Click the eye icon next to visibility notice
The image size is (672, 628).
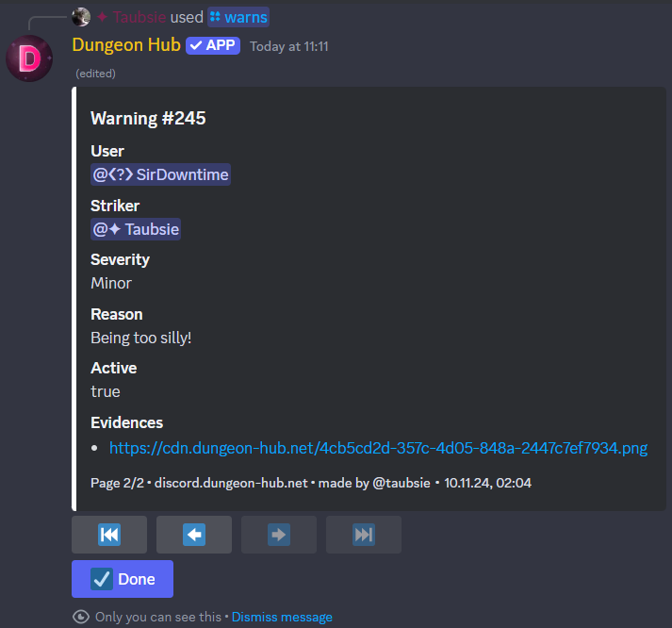coord(81,617)
